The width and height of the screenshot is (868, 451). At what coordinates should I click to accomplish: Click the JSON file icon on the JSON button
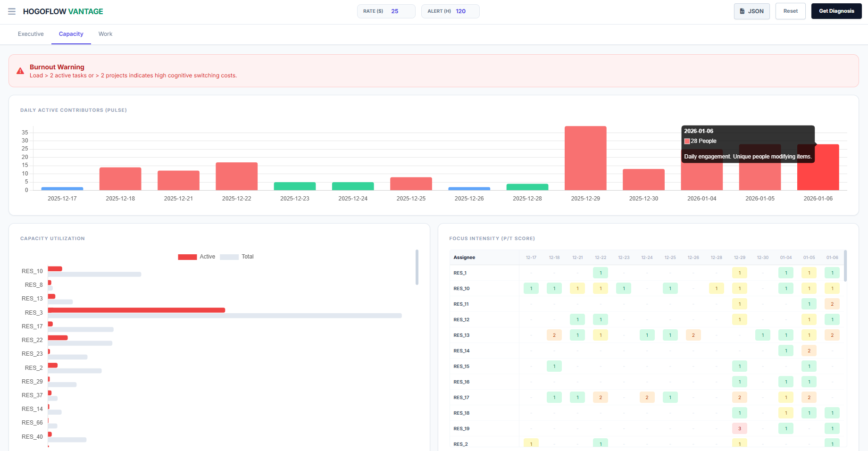click(743, 11)
